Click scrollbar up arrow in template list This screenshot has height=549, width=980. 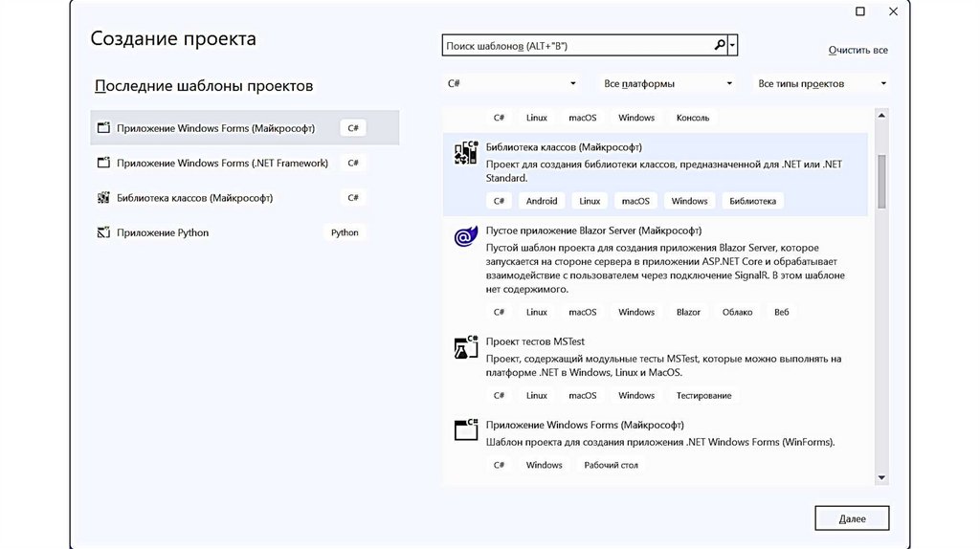point(881,116)
